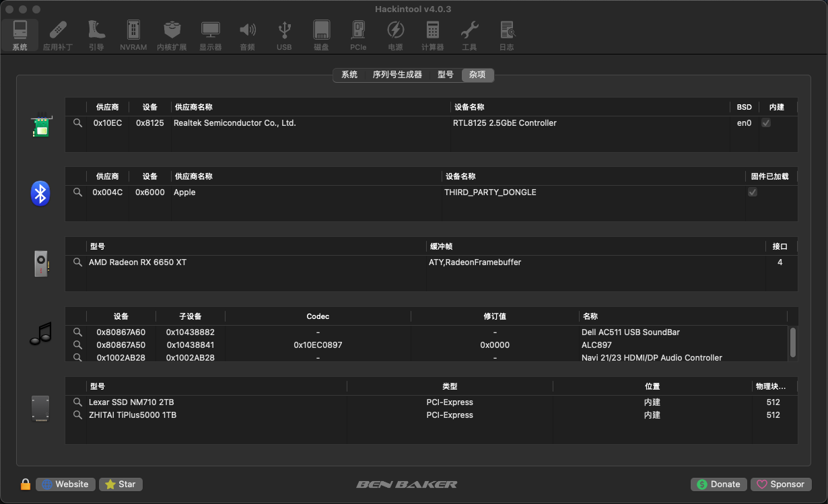This screenshot has height=504, width=828.
Task: Click magnifier for ALC897 audio row
Action: click(78, 345)
